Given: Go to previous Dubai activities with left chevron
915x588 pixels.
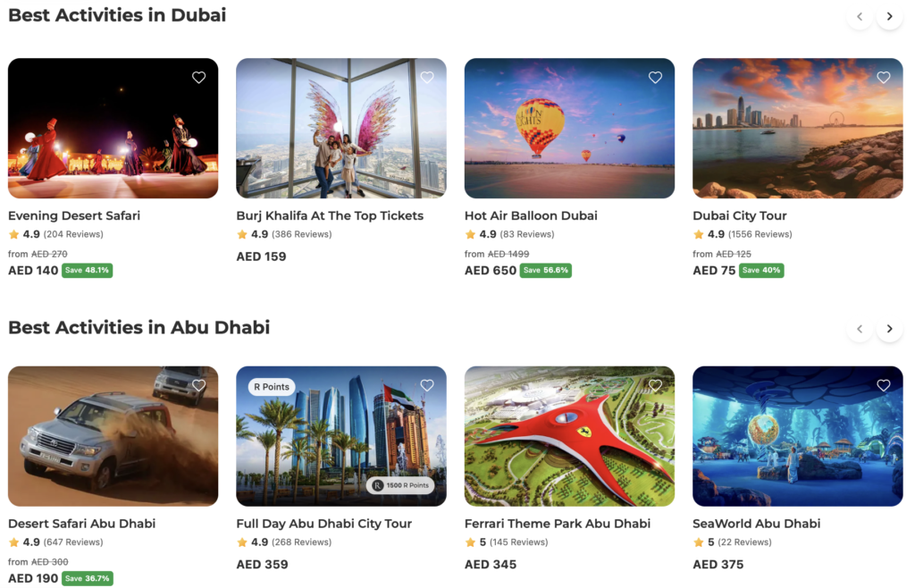Looking at the screenshot, I should coord(860,16).
